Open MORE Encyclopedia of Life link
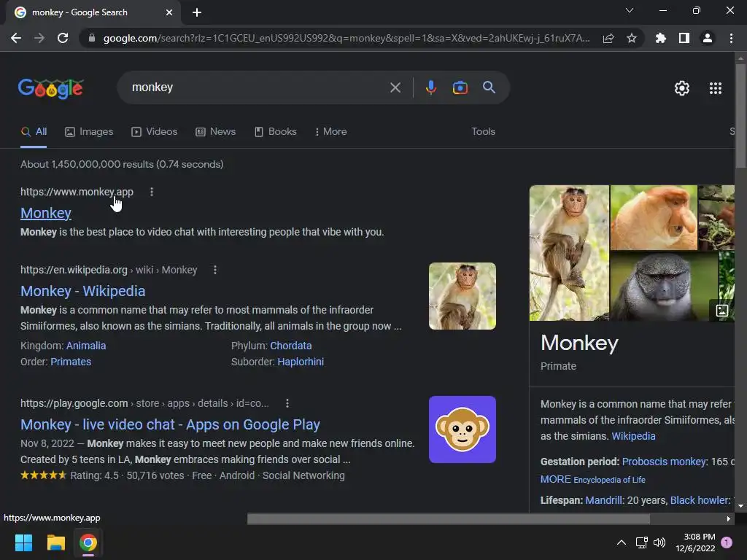Screen dimensions: 747x560 (592, 480)
